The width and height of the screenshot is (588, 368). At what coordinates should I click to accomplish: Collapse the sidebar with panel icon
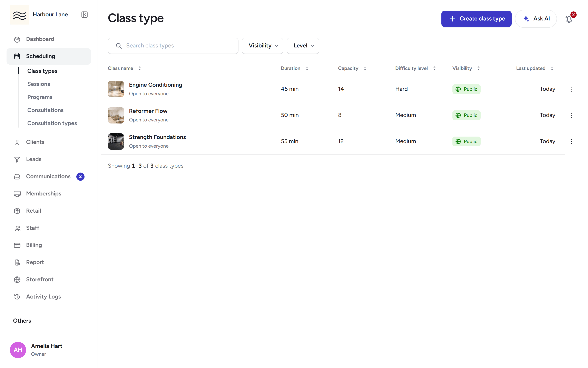click(x=84, y=15)
